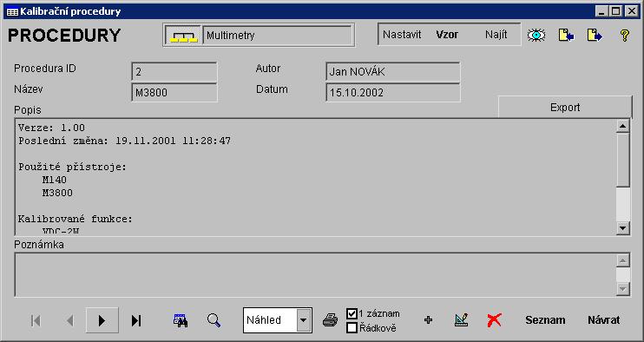644x342 pixels.
Task: Click the 'Verze: 1.00' line
Action: (x=51, y=128)
